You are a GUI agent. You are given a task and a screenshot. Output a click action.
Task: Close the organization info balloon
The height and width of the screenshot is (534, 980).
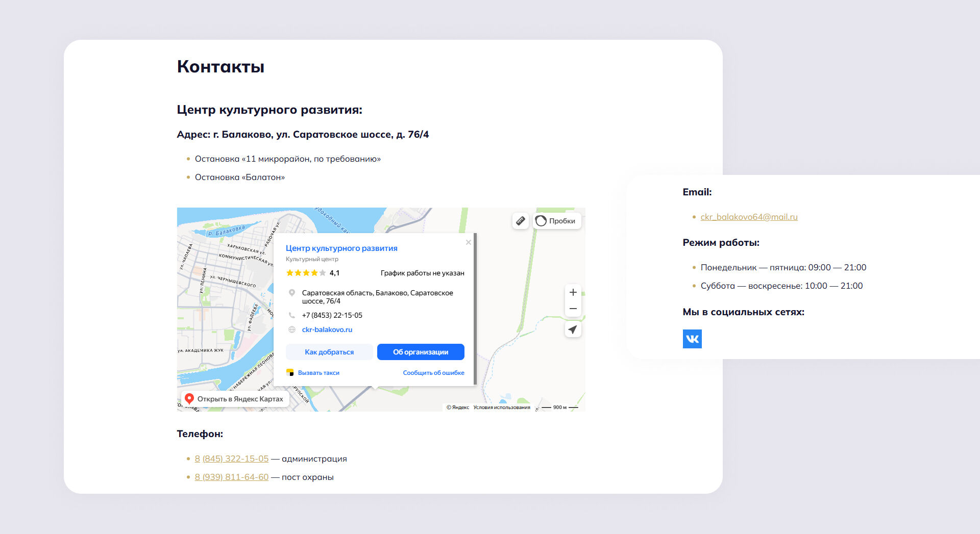pyautogui.click(x=468, y=242)
